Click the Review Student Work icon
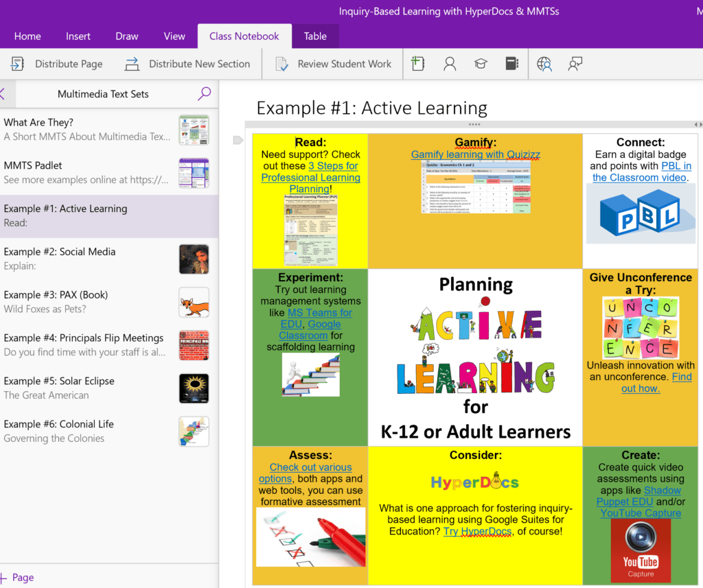Viewport: 703px width, 588px height. pyautogui.click(x=281, y=64)
